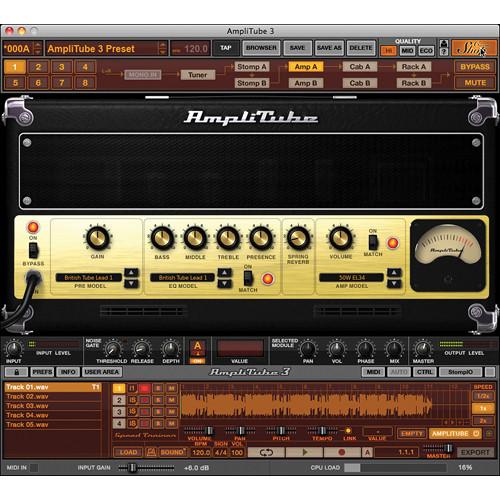Click the TAP tempo button
The height and width of the screenshot is (500, 500).
(x=226, y=48)
